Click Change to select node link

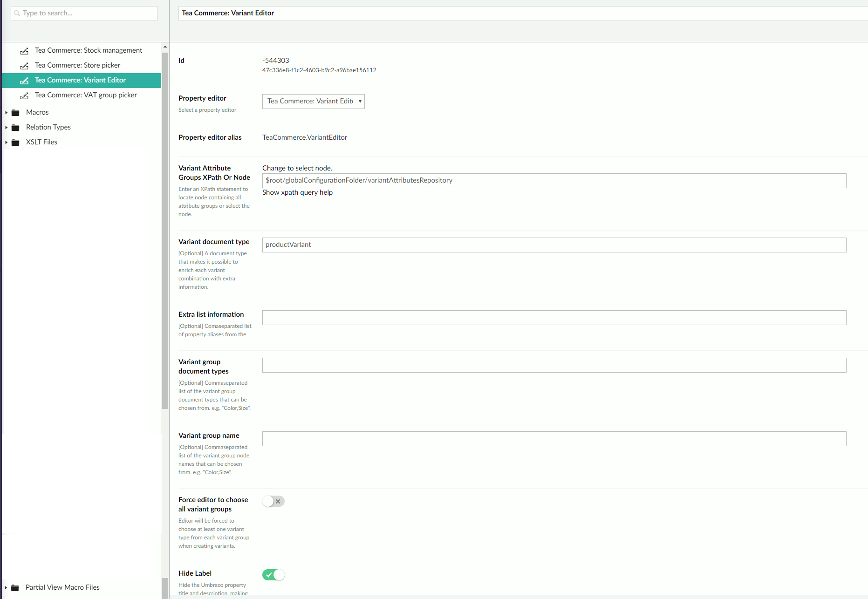pos(297,168)
